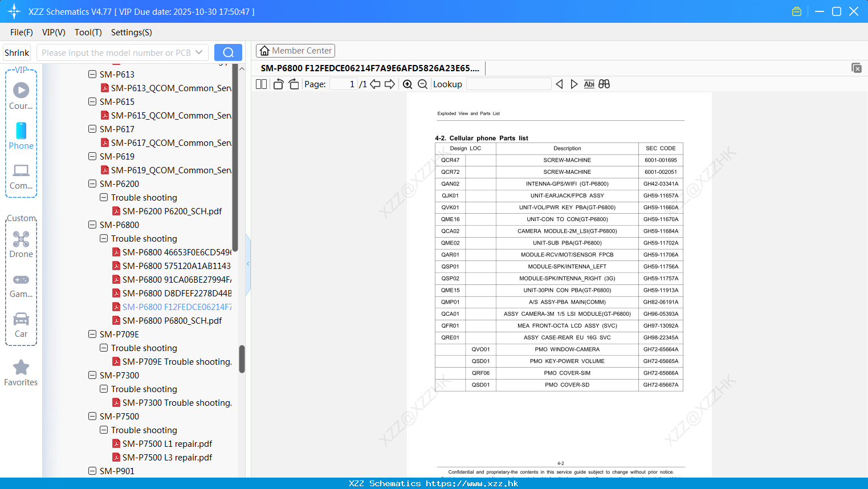868x489 pixels.
Task: Select the SM-P901 tree node label
Action: (117, 471)
